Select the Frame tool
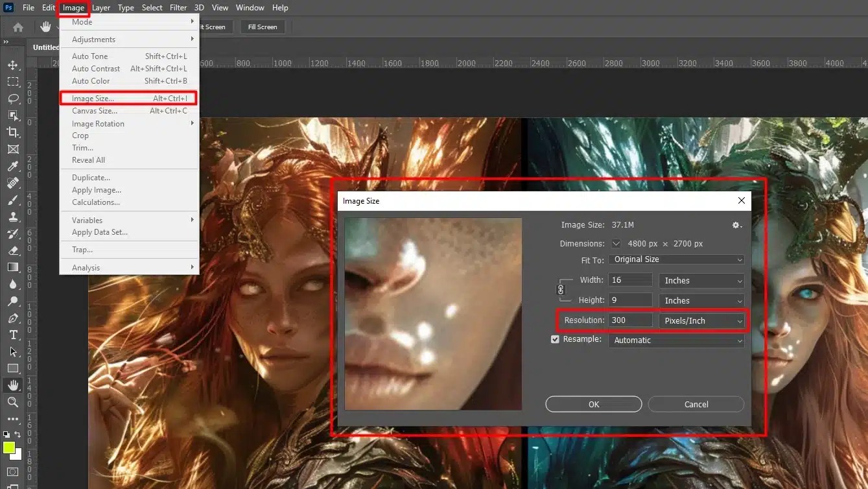The image size is (868, 489). tap(12, 149)
